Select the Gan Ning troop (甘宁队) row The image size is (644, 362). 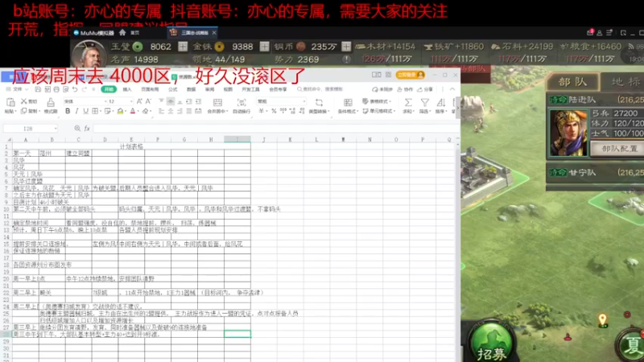[595, 173]
